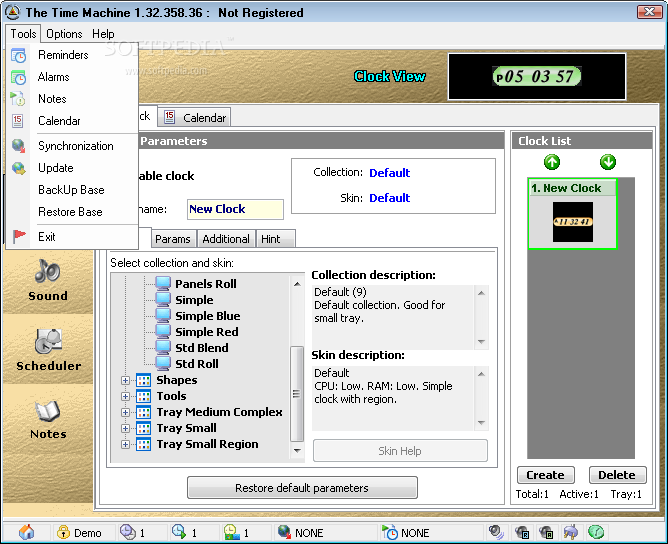Edit the clock name field
The height and width of the screenshot is (544, 668).
pyautogui.click(x=235, y=209)
